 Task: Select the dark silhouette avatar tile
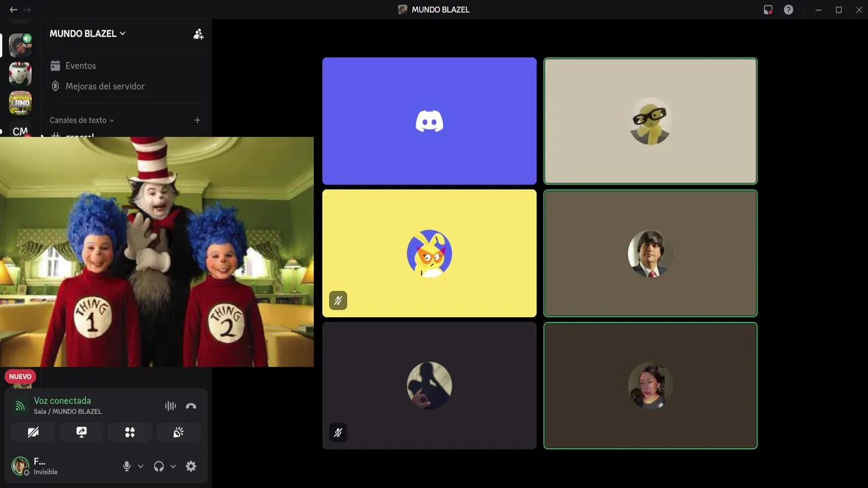(429, 385)
